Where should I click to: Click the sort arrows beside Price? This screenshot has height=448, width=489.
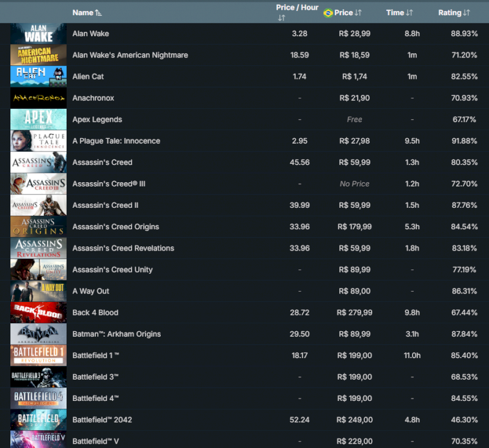click(359, 13)
